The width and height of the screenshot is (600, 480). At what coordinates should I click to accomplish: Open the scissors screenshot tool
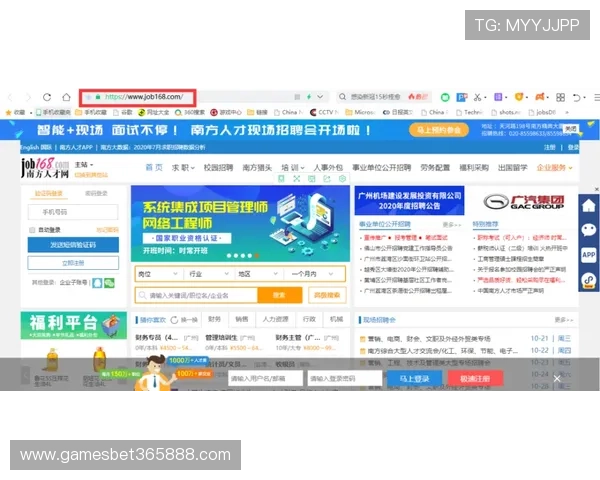click(477, 97)
